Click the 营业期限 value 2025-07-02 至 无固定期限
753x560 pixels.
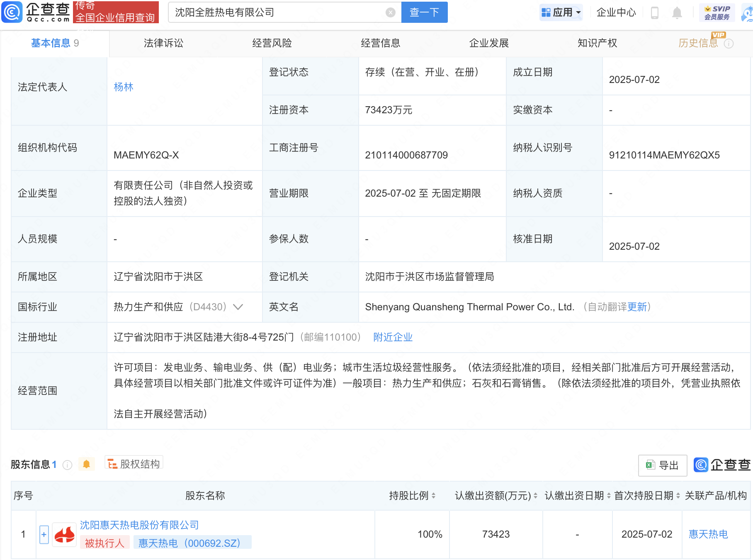click(423, 193)
